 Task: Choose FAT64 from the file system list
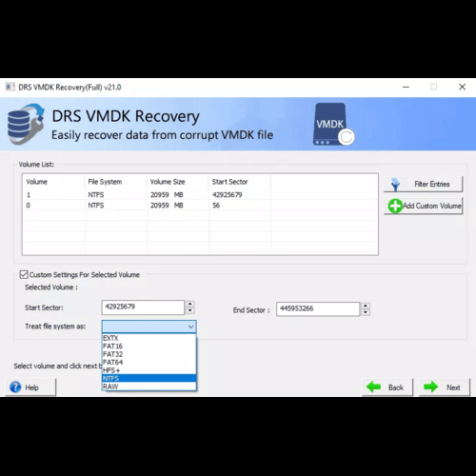tap(149, 363)
